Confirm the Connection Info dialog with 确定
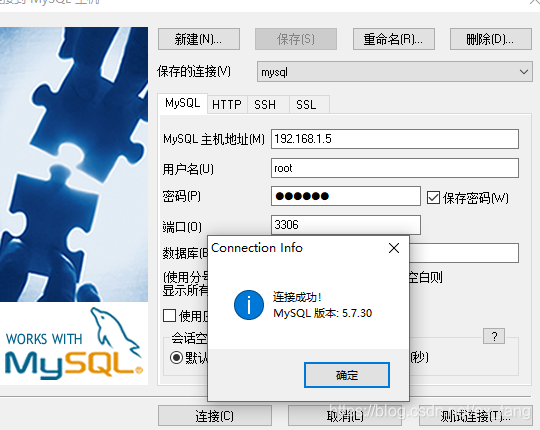The height and width of the screenshot is (430, 540). pyautogui.click(x=347, y=375)
